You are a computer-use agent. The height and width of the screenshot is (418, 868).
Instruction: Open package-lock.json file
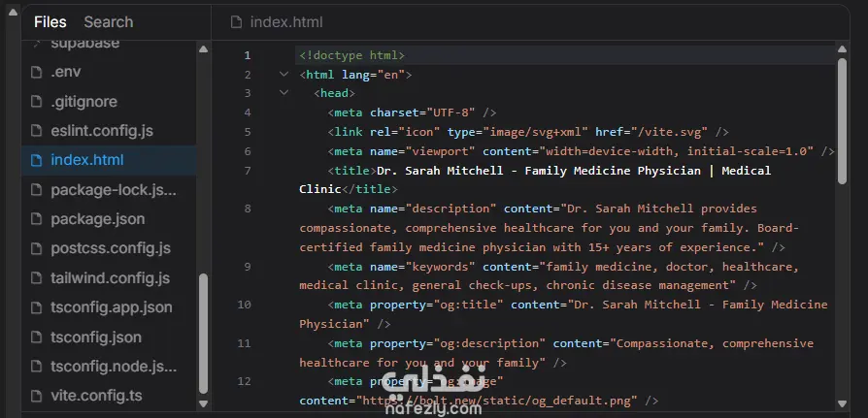click(x=114, y=190)
